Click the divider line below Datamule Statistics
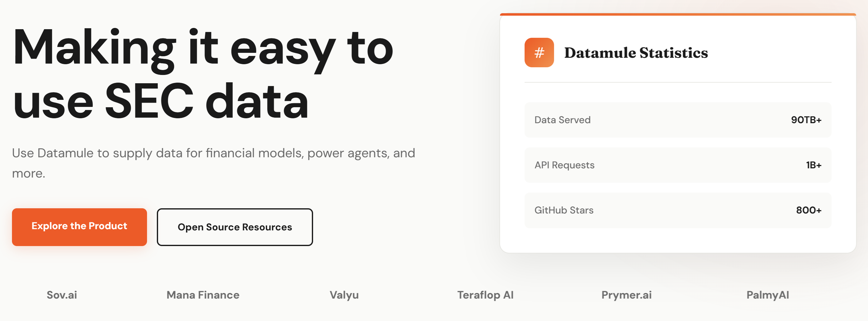The image size is (868, 321). tap(676, 82)
